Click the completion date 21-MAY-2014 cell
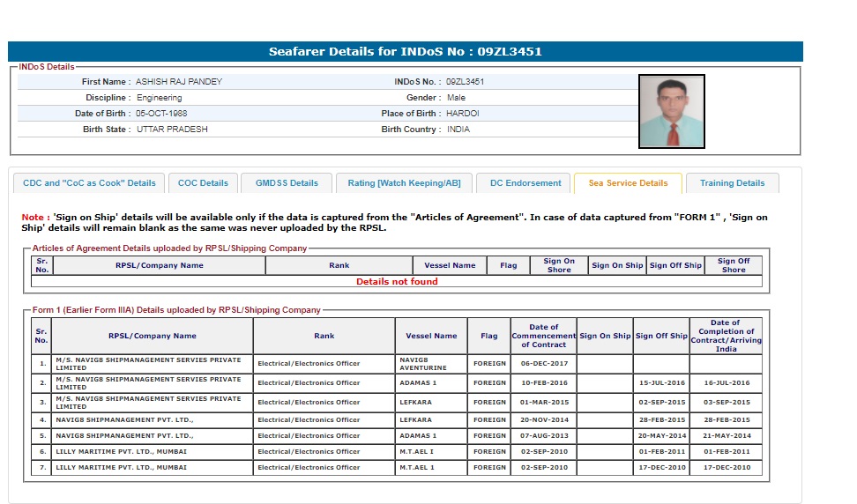The width and height of the screenshot is (857, 504). 725,435
